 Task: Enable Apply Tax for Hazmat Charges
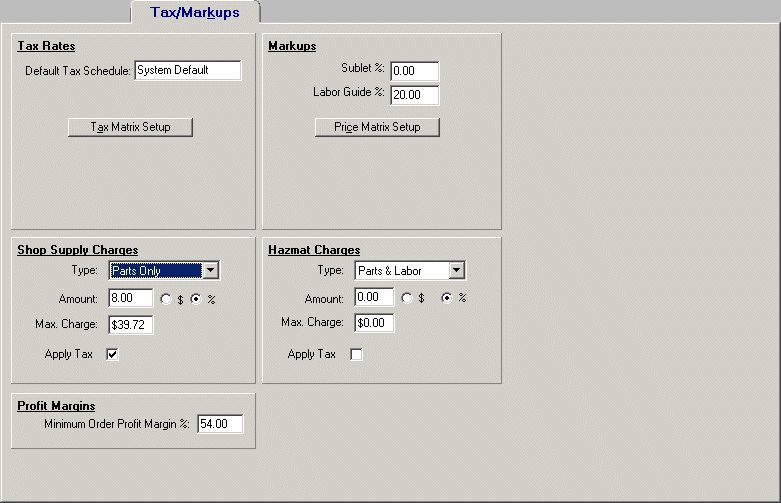tap(356, 355)
